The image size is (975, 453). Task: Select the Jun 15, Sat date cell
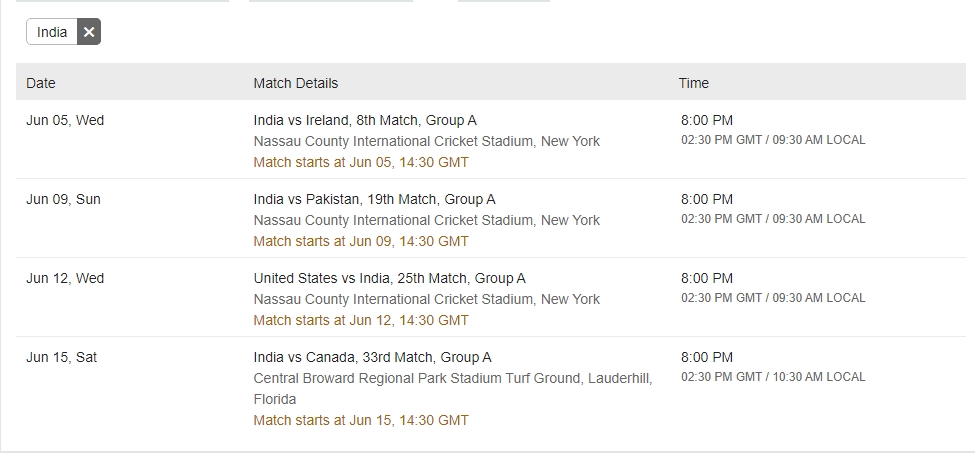click(x=62, y=357)
